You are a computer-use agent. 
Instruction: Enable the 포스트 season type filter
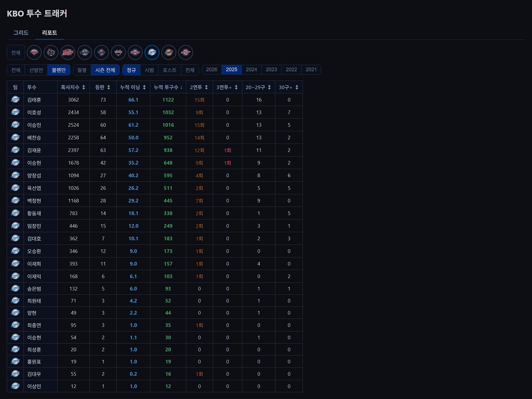point(169,70)
